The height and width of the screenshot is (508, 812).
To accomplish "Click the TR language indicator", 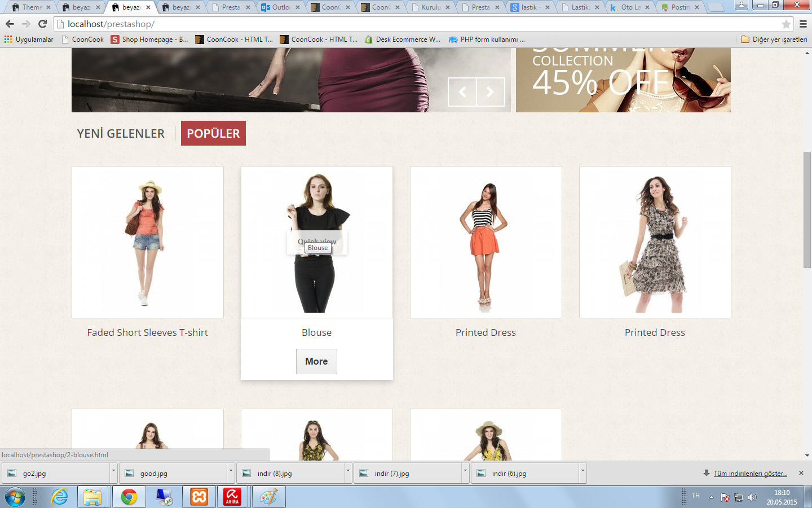I will pos(696,496).
